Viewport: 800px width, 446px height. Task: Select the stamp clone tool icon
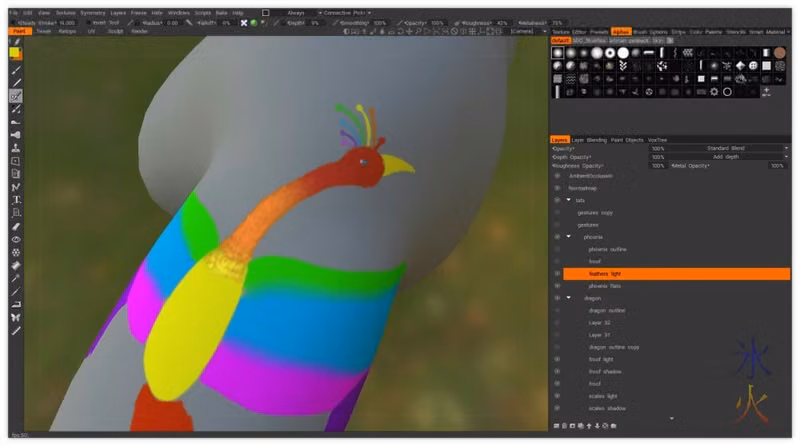16,148
